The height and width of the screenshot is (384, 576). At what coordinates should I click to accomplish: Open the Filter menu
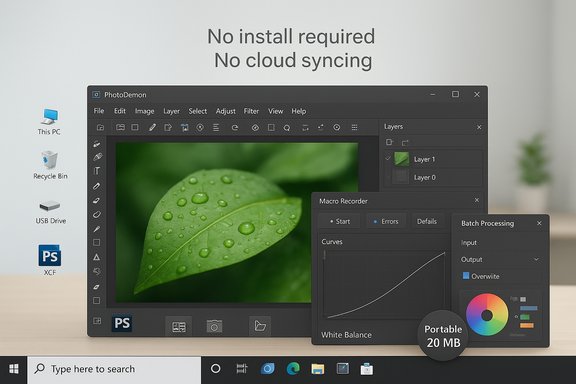click(251, 111)
